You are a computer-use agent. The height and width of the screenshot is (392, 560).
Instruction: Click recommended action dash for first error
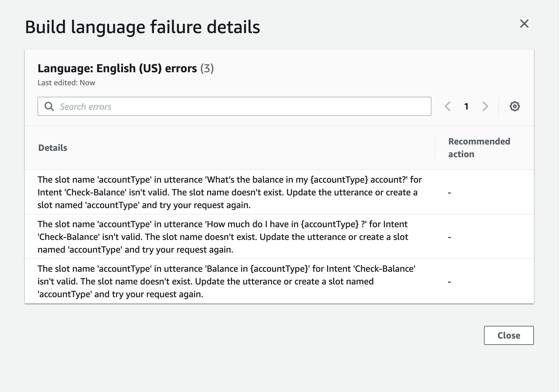[449, 192]
